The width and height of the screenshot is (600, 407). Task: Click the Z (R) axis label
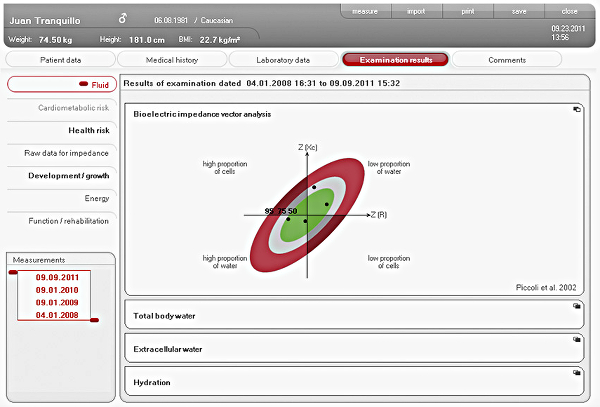pyautogui.click(x=379, y=215)
